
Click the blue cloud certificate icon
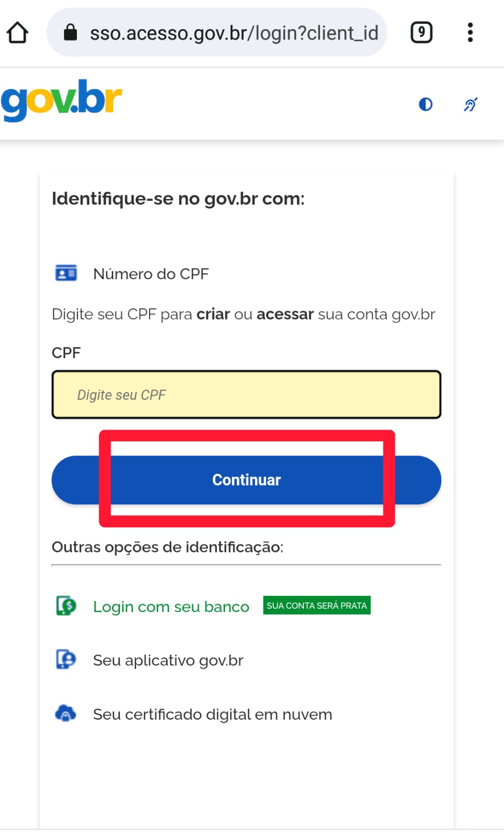point(65,713)
